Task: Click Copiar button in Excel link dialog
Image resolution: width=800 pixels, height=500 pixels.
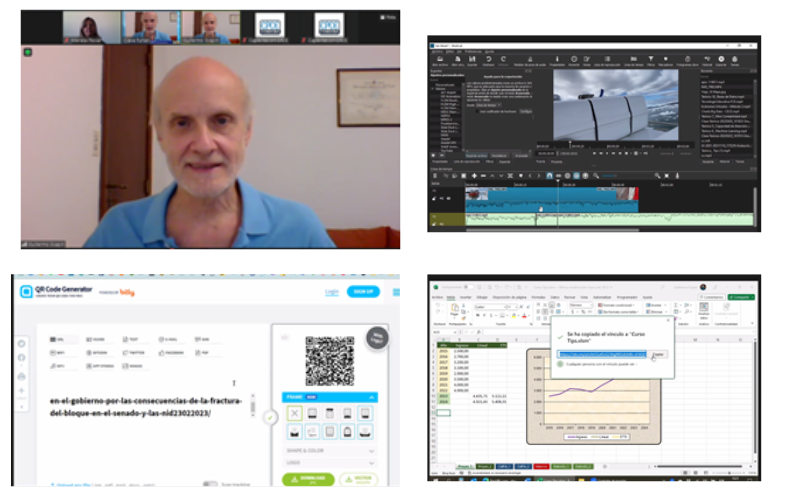Action: (658, 354)
